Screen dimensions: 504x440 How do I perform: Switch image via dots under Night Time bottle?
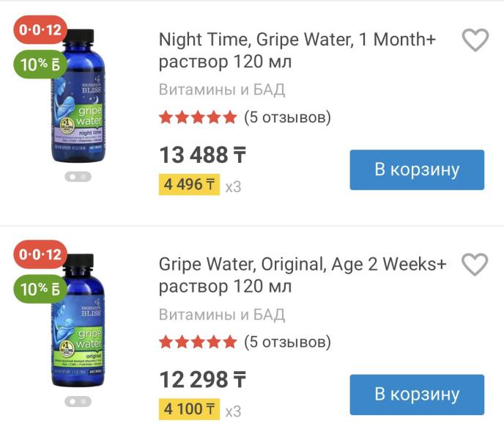point(77,176)
